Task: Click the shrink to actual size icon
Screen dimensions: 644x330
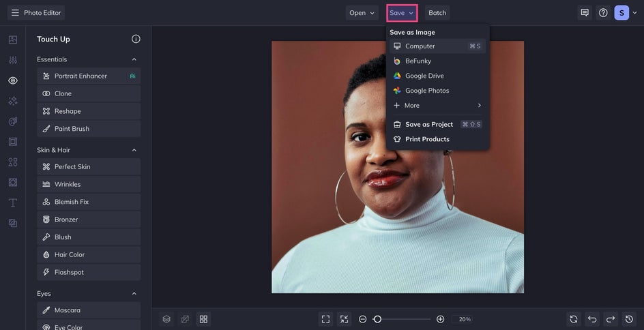Action: 345,319
